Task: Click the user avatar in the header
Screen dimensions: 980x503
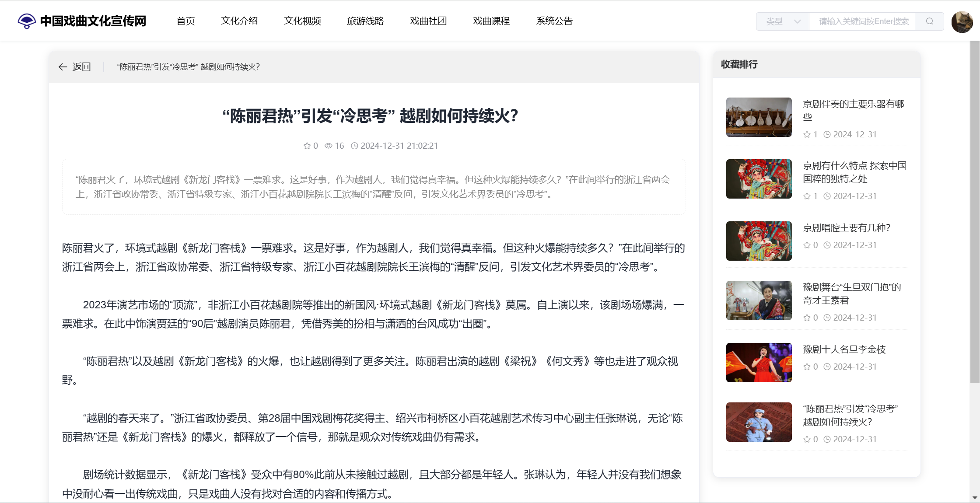Action: click(962, 21)
